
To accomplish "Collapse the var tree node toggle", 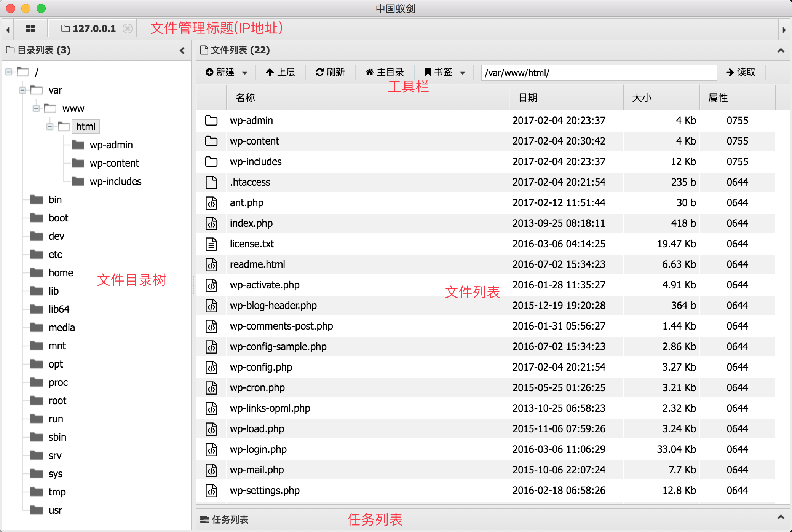I will tap(22, 90).
